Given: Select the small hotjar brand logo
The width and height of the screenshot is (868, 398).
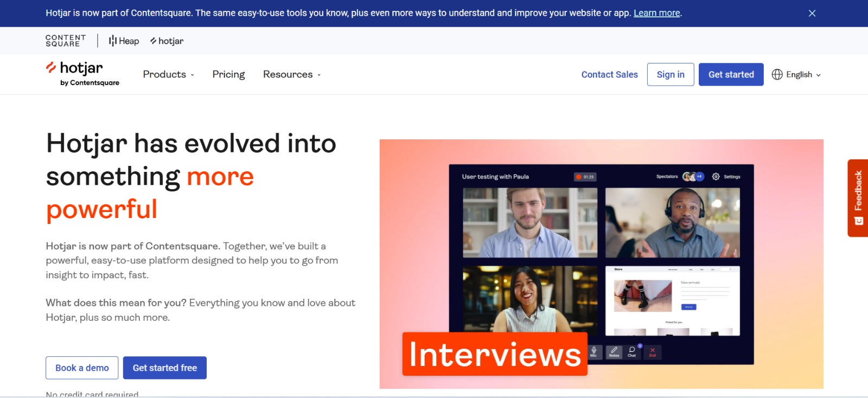Looking at the screenshot, I should coord(167,41).
